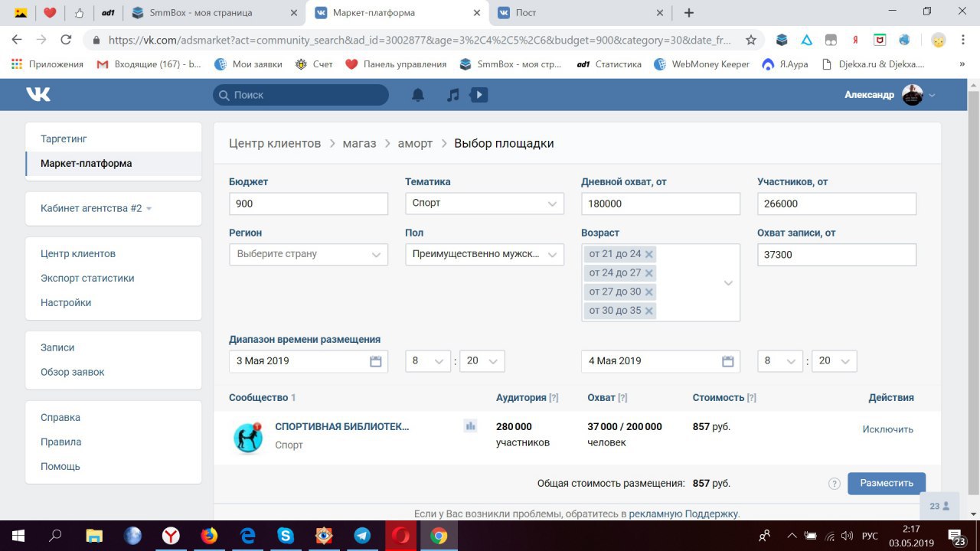The image size is (980, 551).
Task: Remove the 'от 24 до 27' age tag
Action: pos(649,273)
